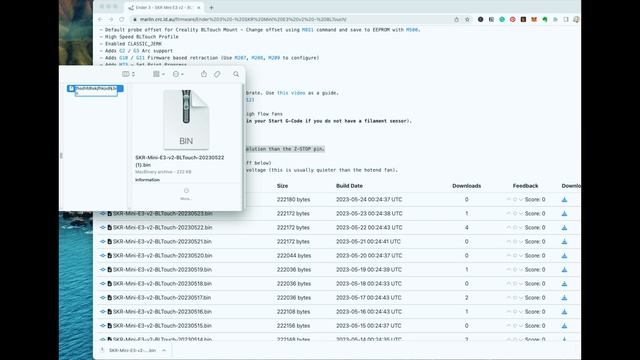Click the file rename text field in Finder
Viewport: 640px width, 360px height.
click(96, 90)
